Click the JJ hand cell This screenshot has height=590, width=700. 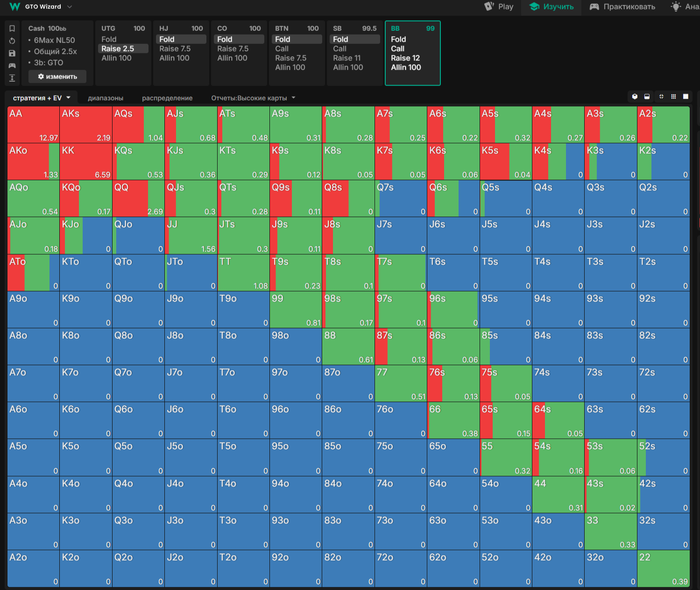click(191, 236)
